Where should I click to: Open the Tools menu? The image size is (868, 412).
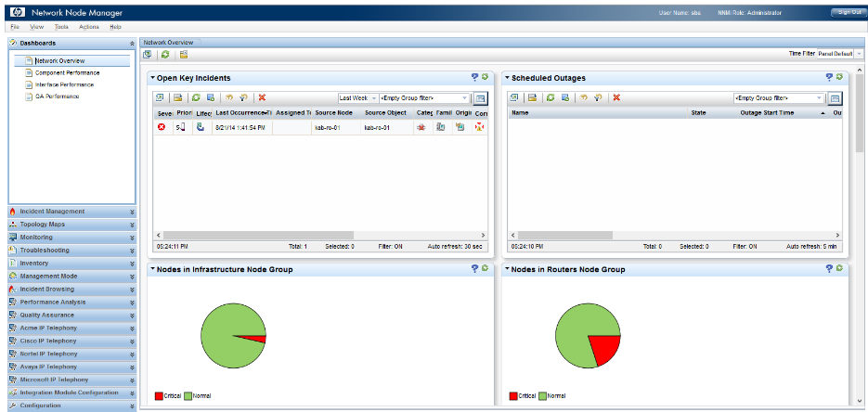pyautogui.click(x=61, y=27)
